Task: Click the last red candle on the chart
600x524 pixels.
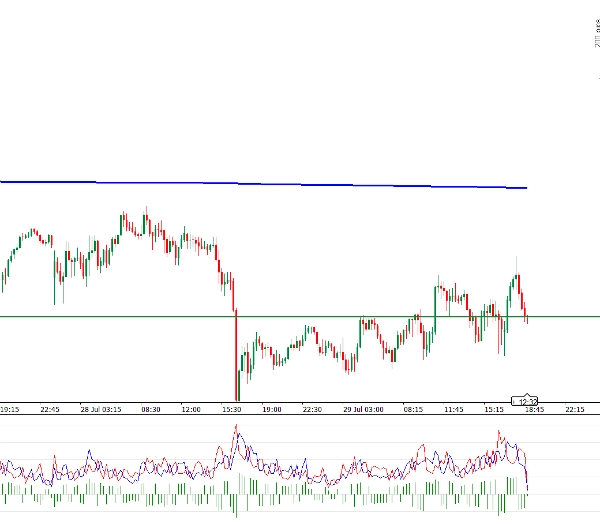Action: 525,311
